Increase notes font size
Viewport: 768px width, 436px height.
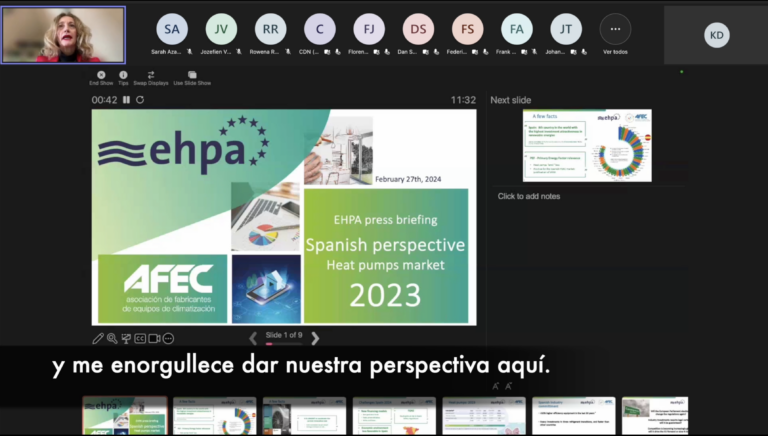496,386
